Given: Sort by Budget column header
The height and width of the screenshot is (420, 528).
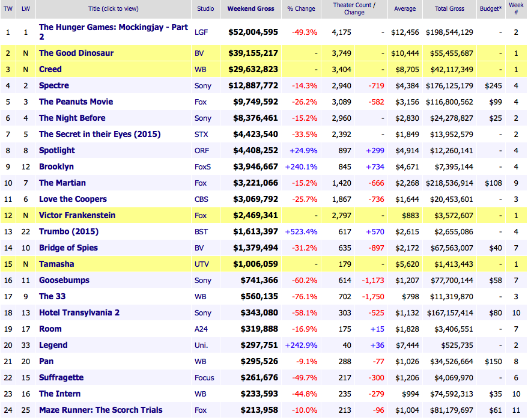Looking at the screenshot, I should pyautogui.click(x=491, y=9).
